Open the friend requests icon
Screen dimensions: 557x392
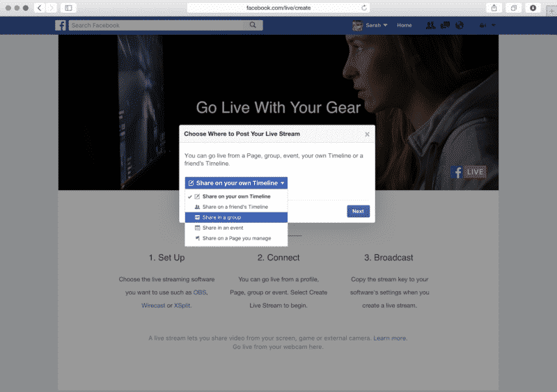(x=430, y=26)
